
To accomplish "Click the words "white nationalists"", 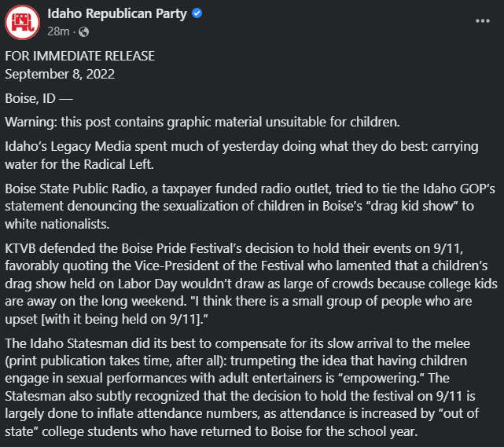I will [57, 224].
